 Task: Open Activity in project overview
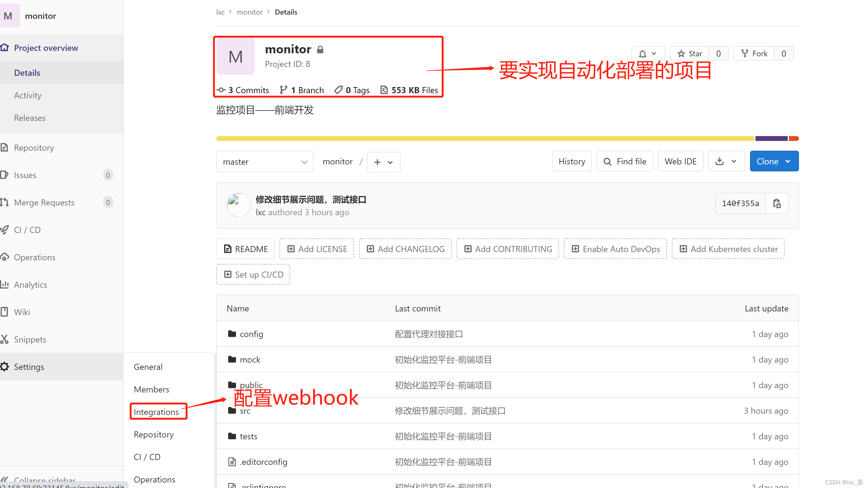coord(28,96)
